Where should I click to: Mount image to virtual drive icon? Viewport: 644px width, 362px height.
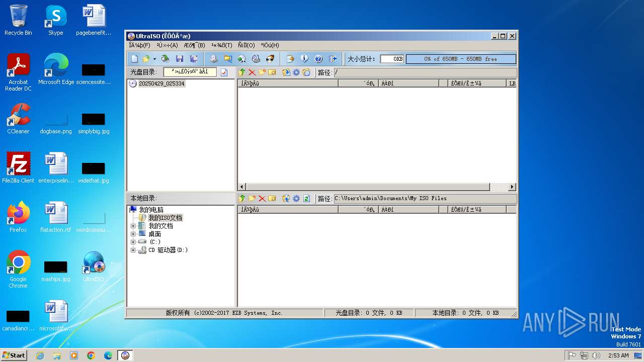click(x=256, y=59)
